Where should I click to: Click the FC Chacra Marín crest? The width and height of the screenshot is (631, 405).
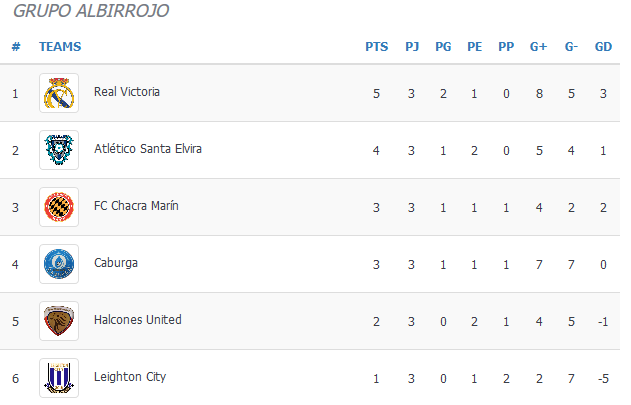(x=59, y=207)
